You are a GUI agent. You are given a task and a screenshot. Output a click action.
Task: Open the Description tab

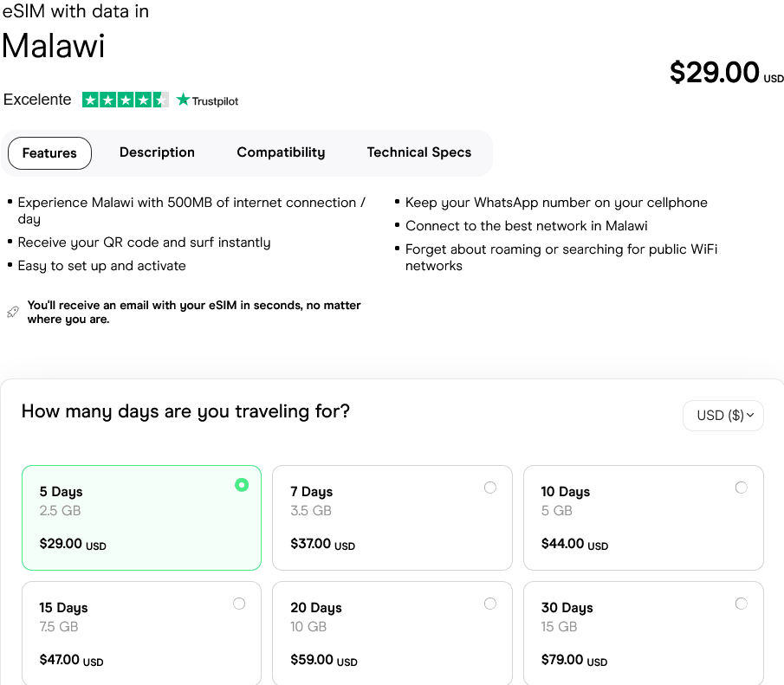coord(157,152)
